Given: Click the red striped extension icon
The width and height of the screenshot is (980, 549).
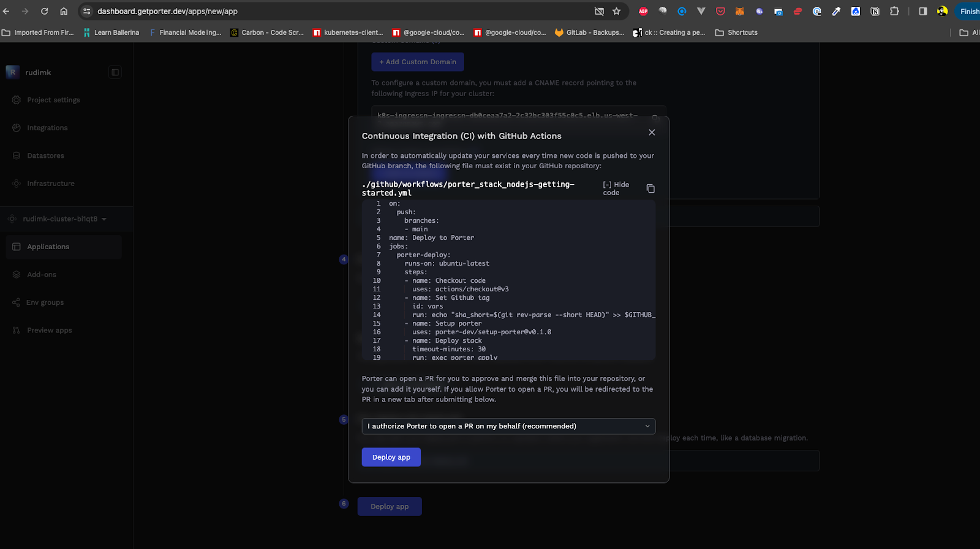Looking at the screenshot, I should (797, 11).
